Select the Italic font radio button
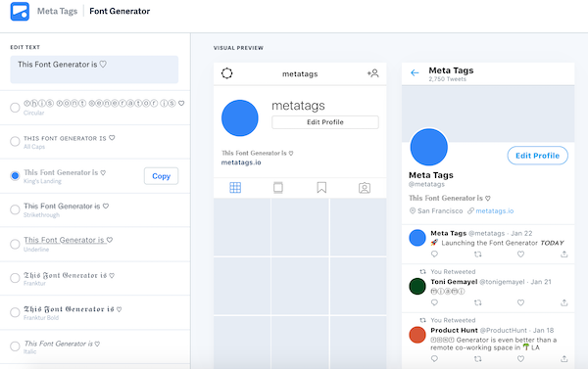Image resolution: width=588 pixels, height=369 pixels. click(x=15, y=346)
